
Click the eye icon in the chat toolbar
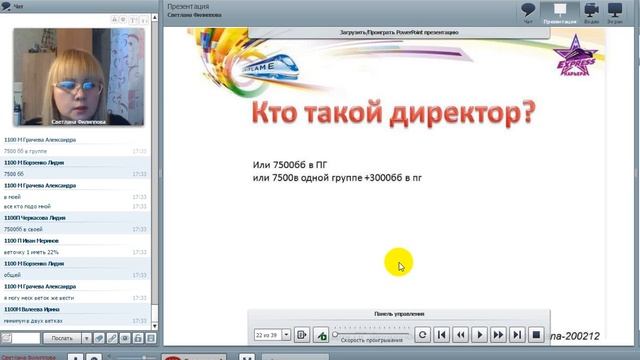click(125, 338)
